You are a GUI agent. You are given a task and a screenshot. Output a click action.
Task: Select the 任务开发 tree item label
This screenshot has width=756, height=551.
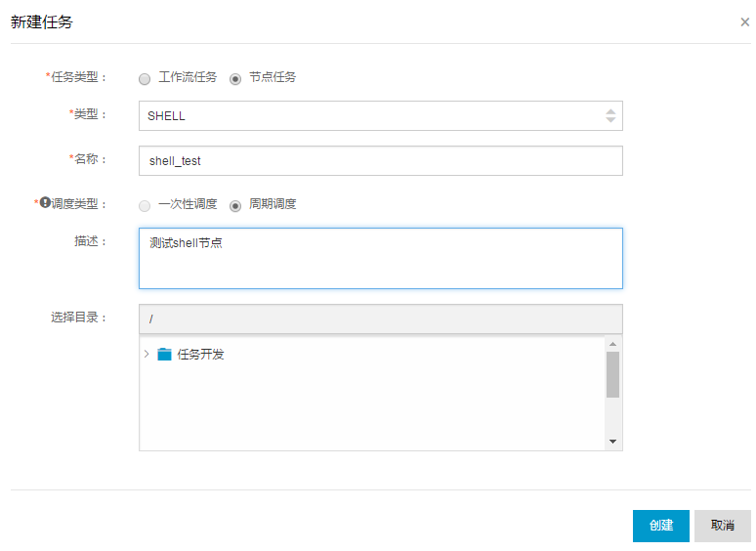[200, 355]
